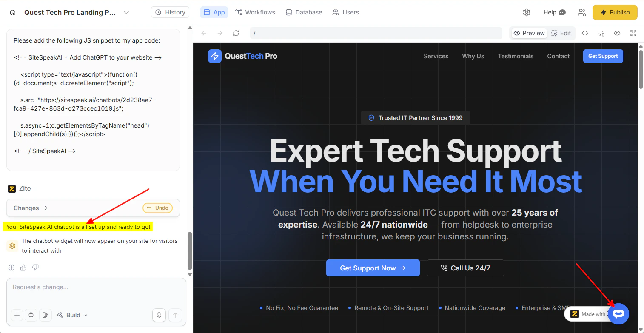
Task: Click the Call Us 24/7 button
Action: click(x=465, y=268)
